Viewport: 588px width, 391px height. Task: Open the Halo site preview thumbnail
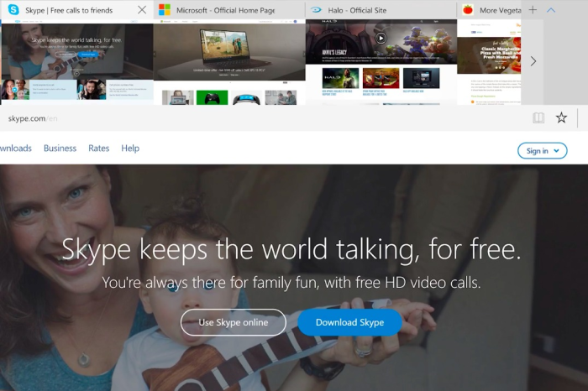(x=381, y=62)
